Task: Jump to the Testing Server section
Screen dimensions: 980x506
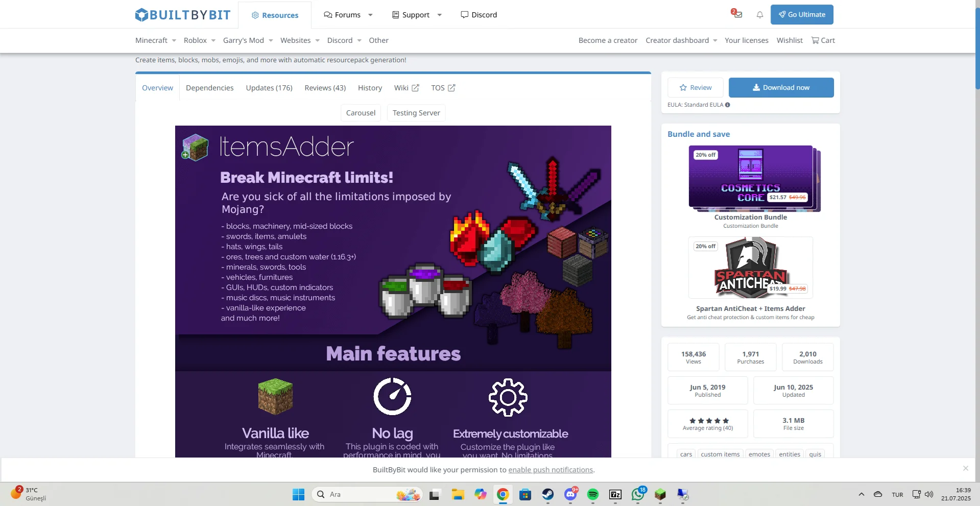Action: 416,113
